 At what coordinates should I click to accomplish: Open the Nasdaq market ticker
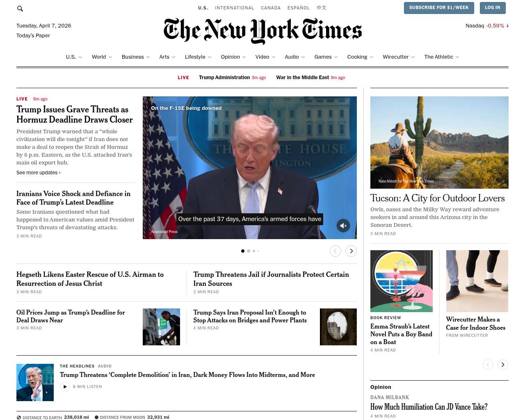tap(487, 25)
